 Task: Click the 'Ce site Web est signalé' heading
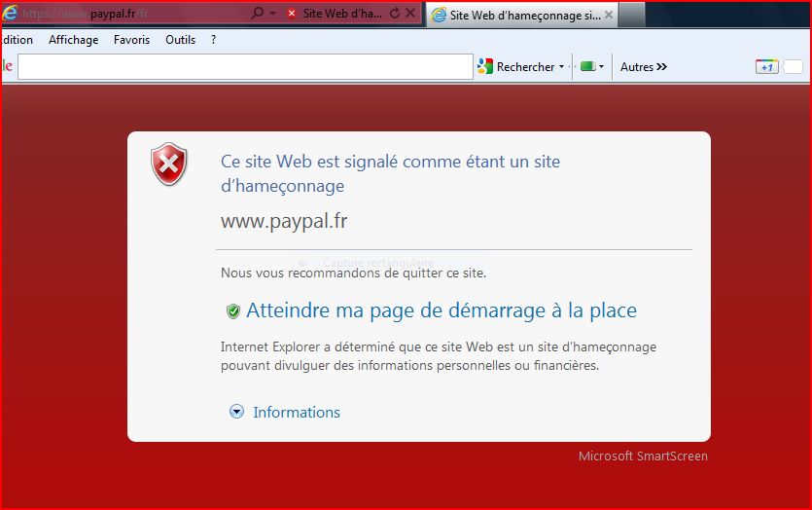(391, 173)
